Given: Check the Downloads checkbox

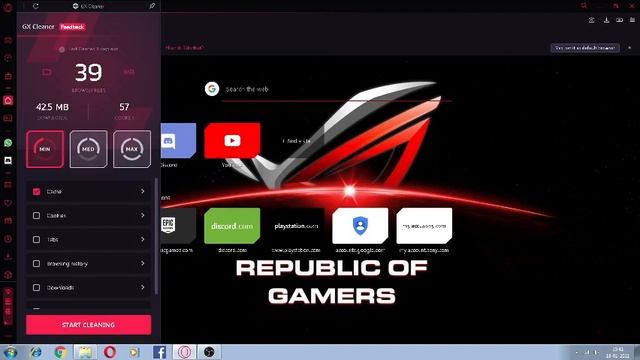Looking at the screenshot, I should point(36,287).
